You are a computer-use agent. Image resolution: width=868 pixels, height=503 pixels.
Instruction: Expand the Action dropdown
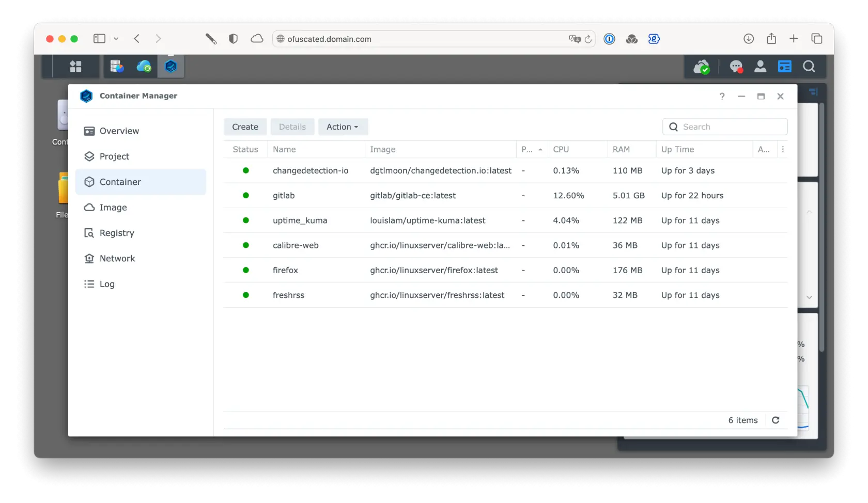343,127
